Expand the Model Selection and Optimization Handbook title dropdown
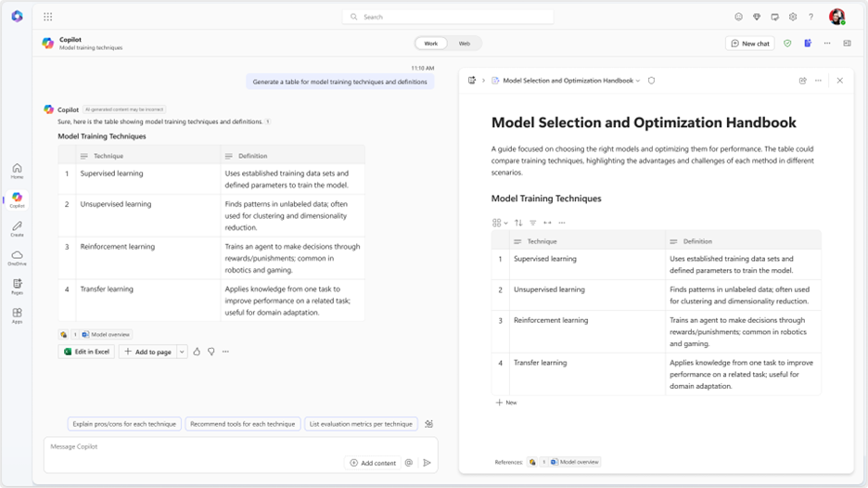868x488 pixels. pos(638,81)
